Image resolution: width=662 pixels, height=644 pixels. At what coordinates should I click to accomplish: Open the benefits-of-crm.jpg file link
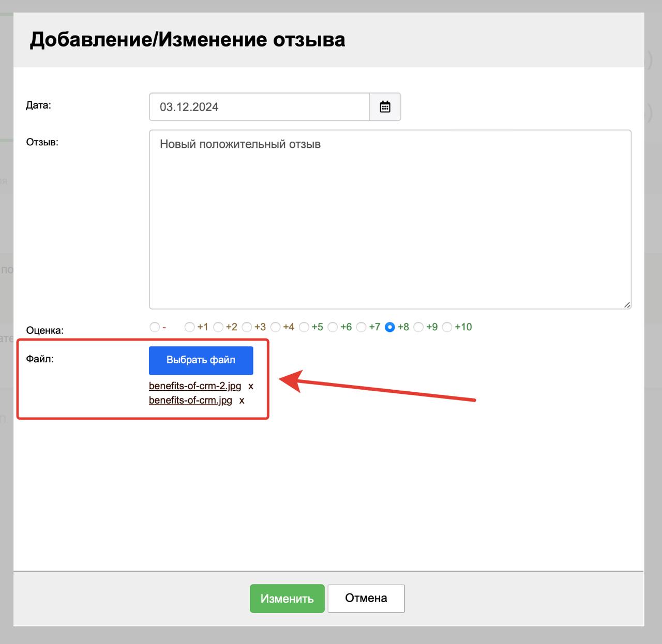click(x=190, y=400)
